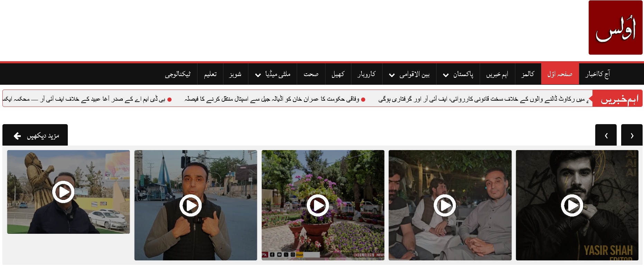
Task: Play the flower garden video
Action: [x=318, y=205]
